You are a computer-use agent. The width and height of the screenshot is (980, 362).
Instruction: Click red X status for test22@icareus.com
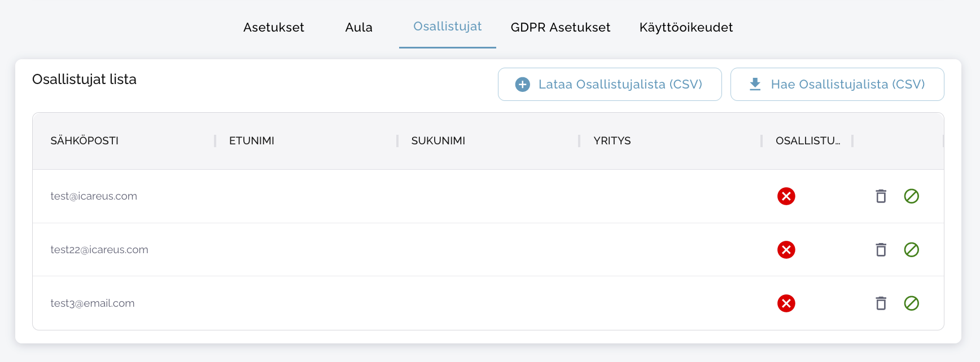[x=786, y=250]
